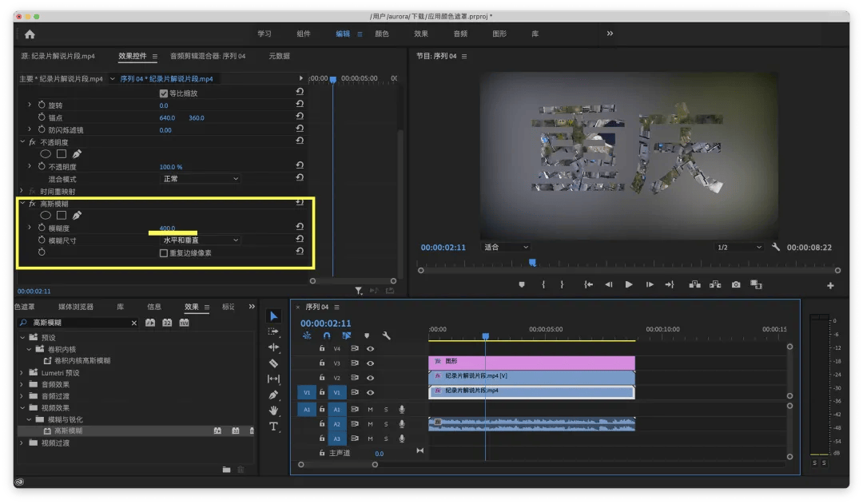Toggle the 模糊度 animation stopwatch

coord(42,228)
